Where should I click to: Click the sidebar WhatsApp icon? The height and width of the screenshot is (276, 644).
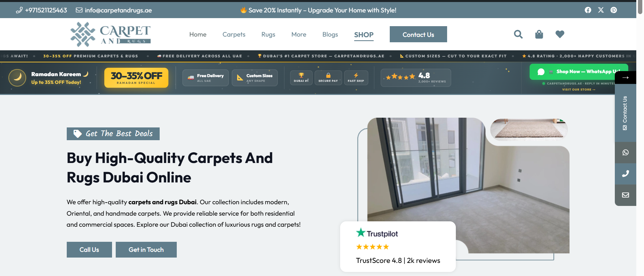point(625,153)
